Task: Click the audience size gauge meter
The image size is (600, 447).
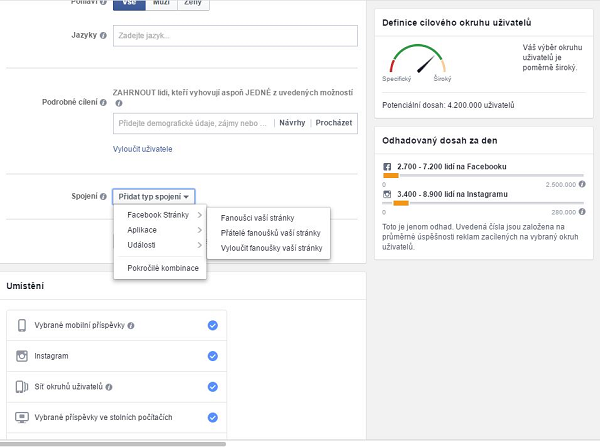Action: 417,59
